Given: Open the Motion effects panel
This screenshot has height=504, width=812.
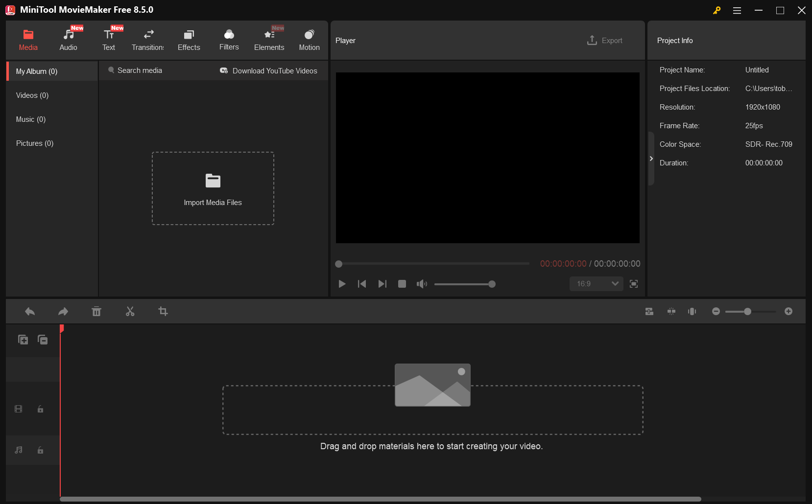Looking at the screenshot, I should pyautogui.click(x=309, y=39).
